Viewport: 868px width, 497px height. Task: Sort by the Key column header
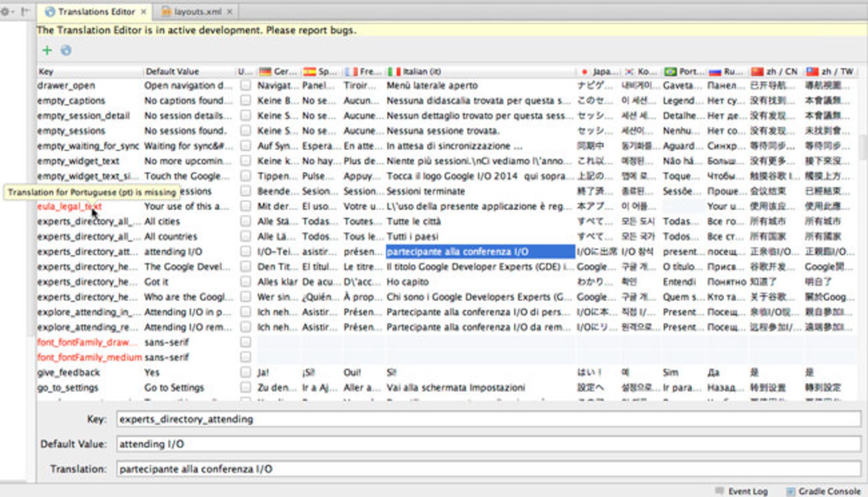tap(90, 71)
